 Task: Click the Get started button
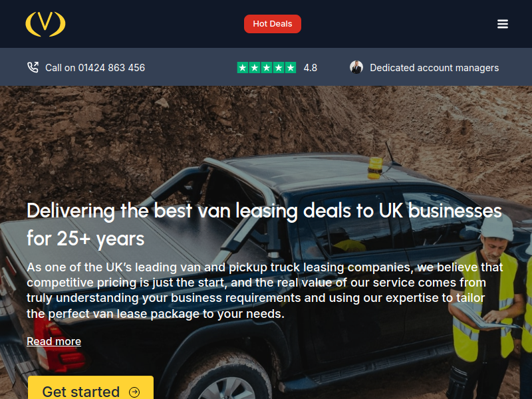90,388
